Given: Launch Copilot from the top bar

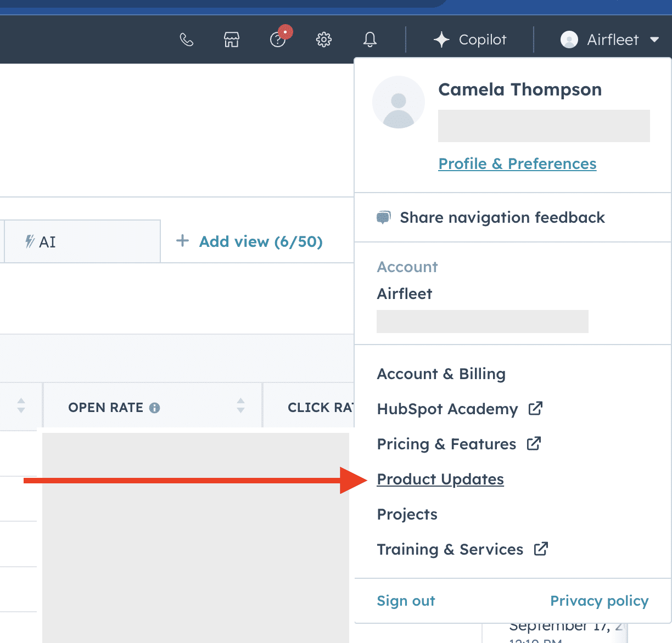Looking at the screenshot, I should tap(470, 40).
